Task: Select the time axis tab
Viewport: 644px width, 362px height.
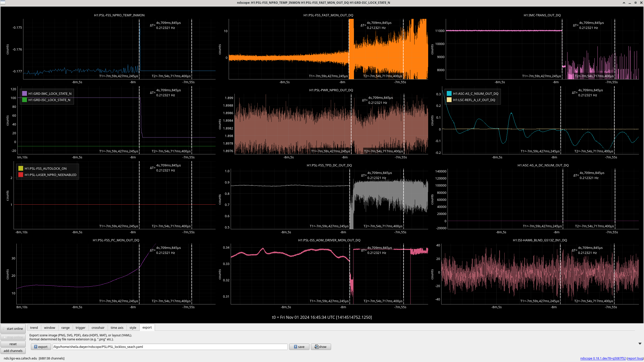Action: tap(117, 328)
